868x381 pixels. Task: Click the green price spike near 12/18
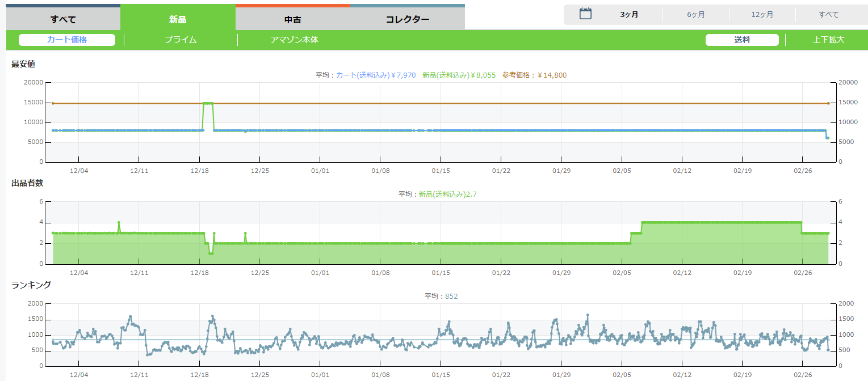click(x=208, y=103)
